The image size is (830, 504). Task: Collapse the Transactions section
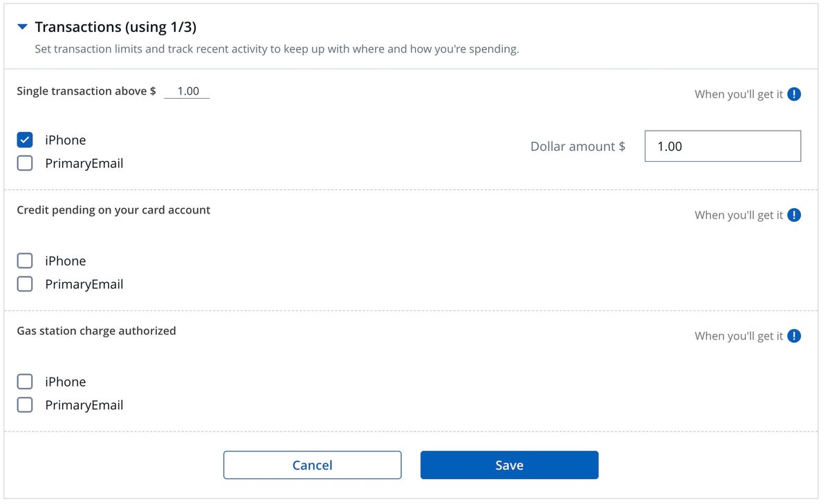pos(23,26)
